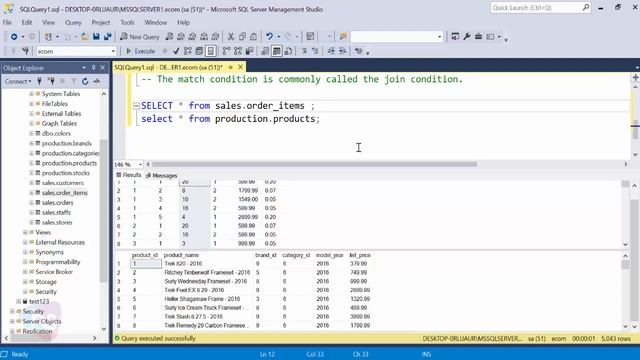The height and width of the screenshot is (360, 640).
Task: Click the Copy icon in toolbar
Action: click(242, 37)
